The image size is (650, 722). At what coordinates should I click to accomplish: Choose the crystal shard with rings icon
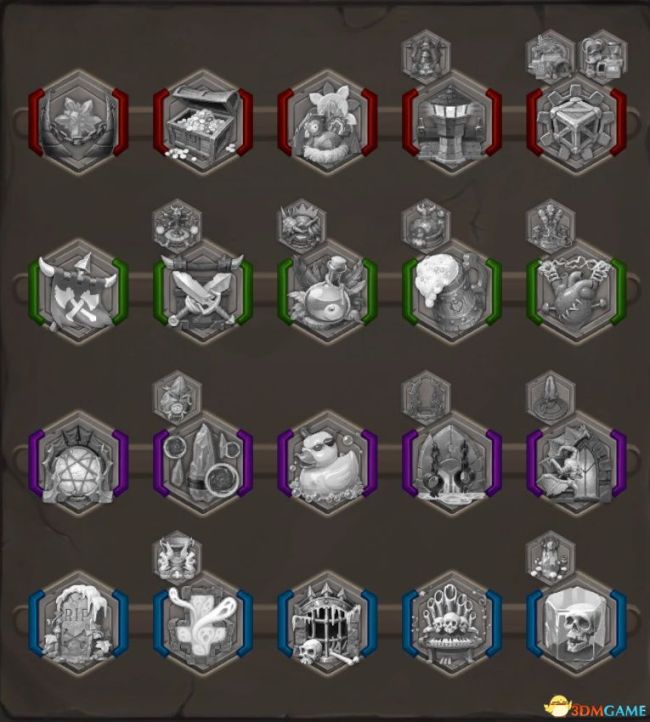203,464
